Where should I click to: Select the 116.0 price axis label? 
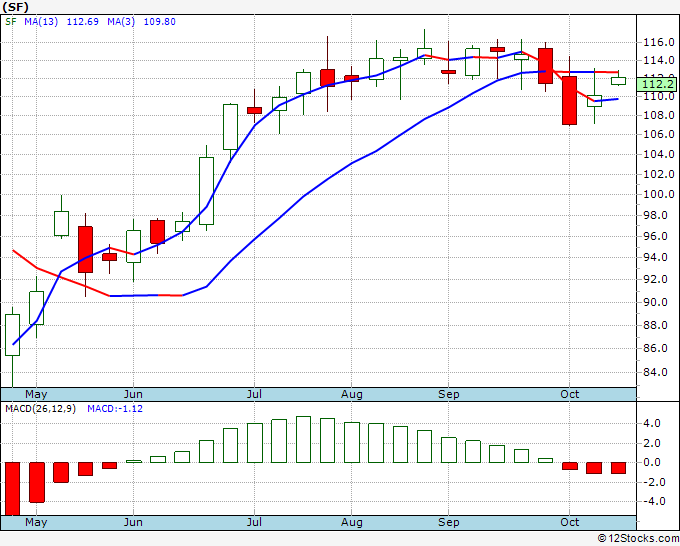point(659,43)
